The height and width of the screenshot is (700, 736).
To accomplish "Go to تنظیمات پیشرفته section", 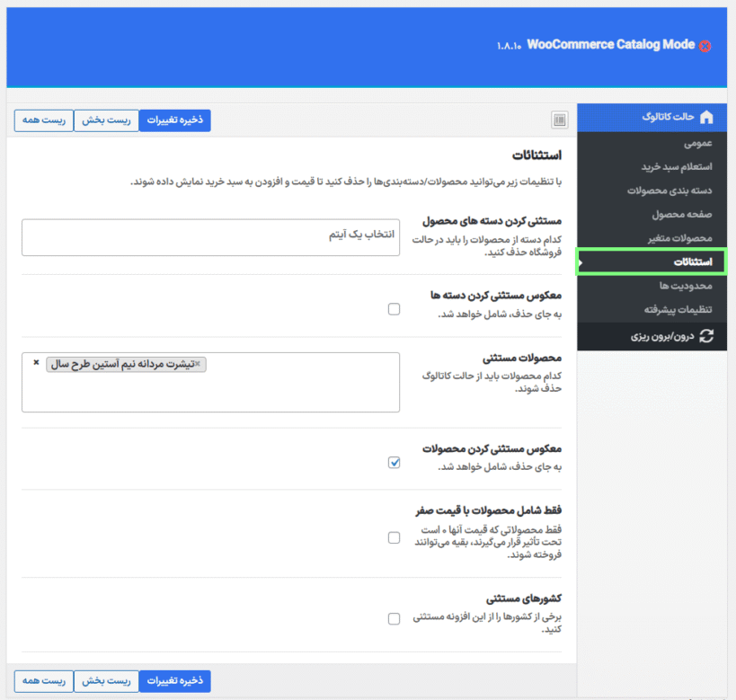I will point(652,309).
